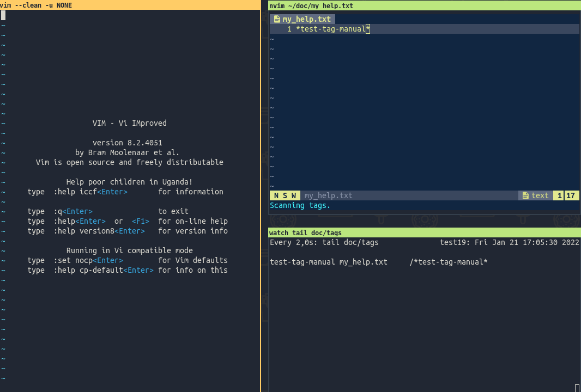Click 'Vim is open source and freely distributable'
Screen dimensions: 581x392
(x=130, y=162)
